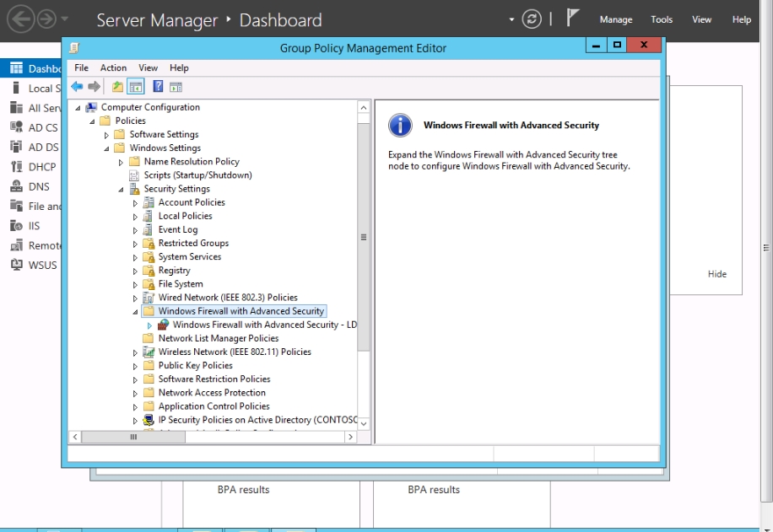The image size is (773, 532).
Task: Expand Restricted Groups
Action: point(135,244)
